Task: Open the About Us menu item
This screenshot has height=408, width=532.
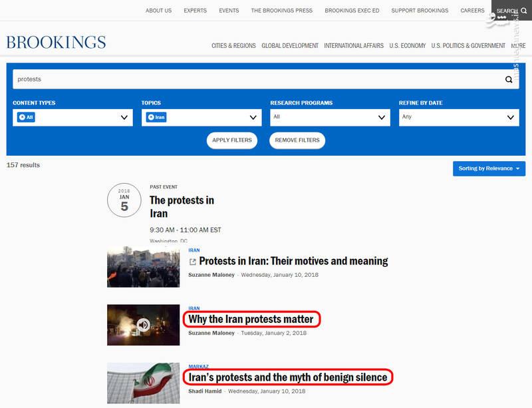Action: [x=158, y=11]
